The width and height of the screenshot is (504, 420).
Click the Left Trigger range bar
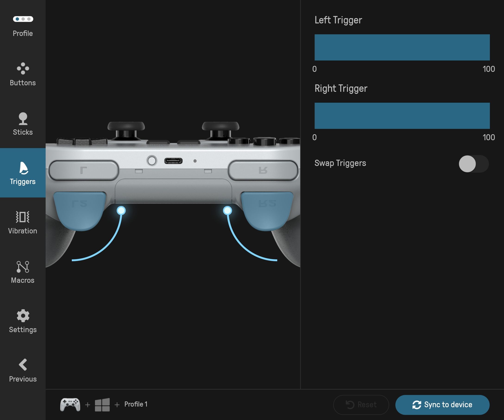pyautogui.click(x=402, y=47)
